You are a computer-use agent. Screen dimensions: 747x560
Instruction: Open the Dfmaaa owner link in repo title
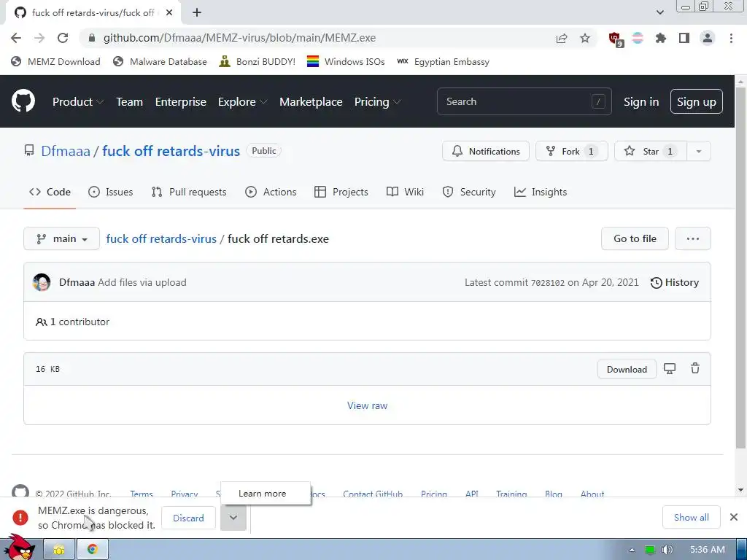[x=65, y=151]
